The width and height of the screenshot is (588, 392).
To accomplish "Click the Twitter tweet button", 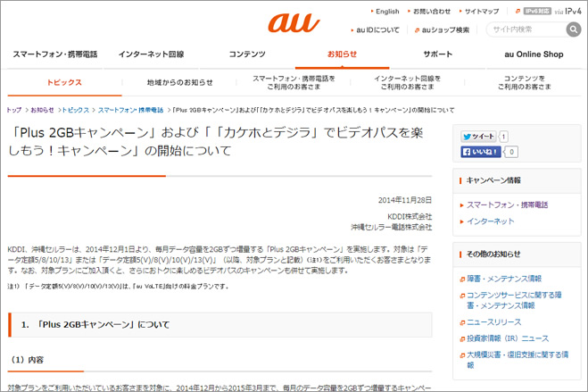I will tap(478, 137).
